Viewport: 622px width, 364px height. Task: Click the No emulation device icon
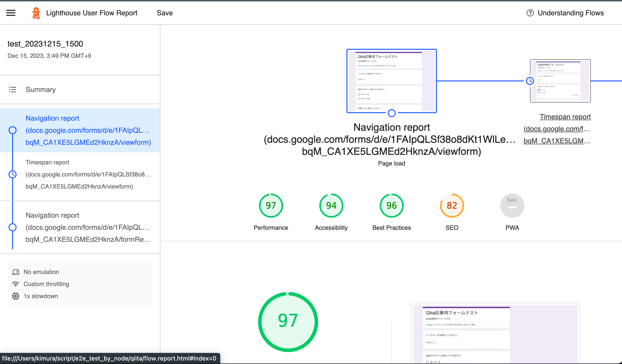(x=16, y=272)
